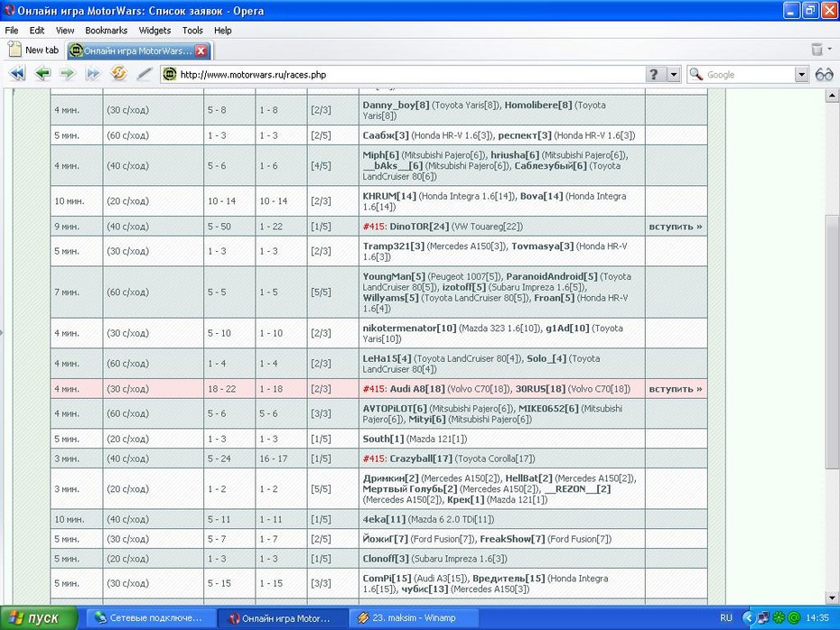The height and width of the screenshot is (630, 840).
Task: Open the Edit menu
Action: click(x=37, y=31)
